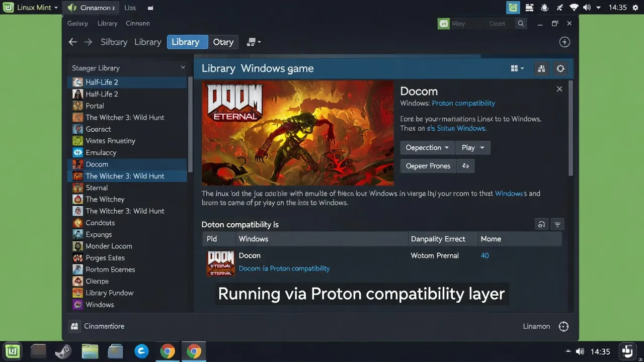Viewport: 644px width, 362px height.
Task: Click the circled plus icon
Action: click(565, 42)
